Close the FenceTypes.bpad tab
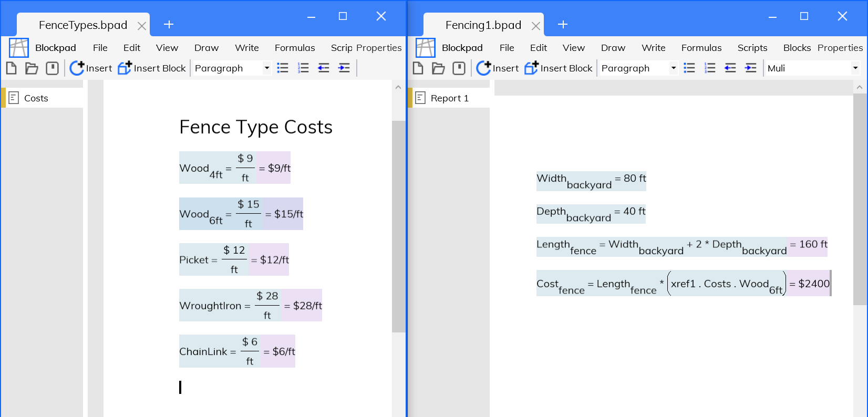 [142, 26]
